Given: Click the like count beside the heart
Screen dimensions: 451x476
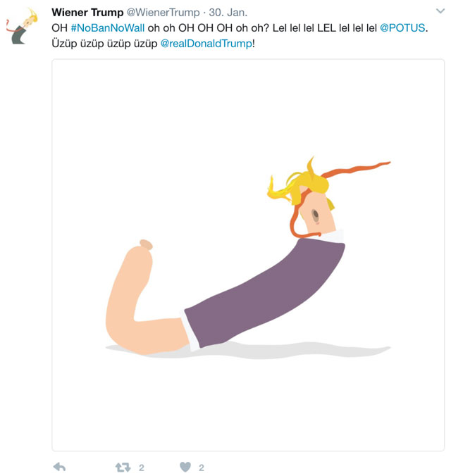Looking at the screenshot, I should coord(201,468).
